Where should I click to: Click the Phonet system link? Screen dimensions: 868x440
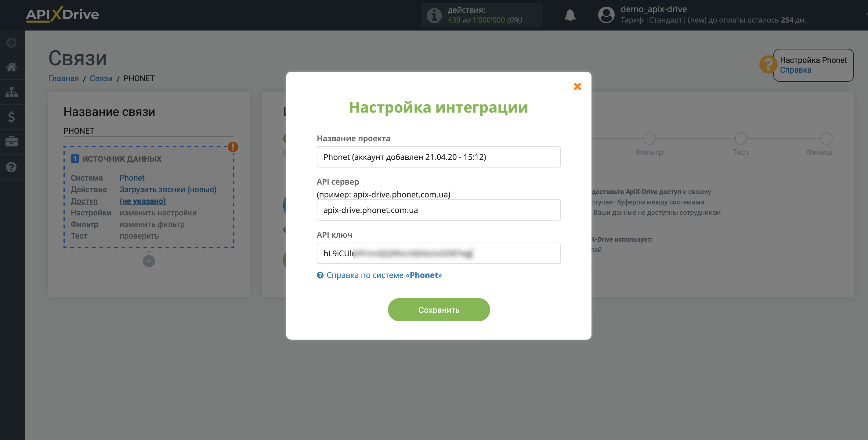(x=132, y=178)
